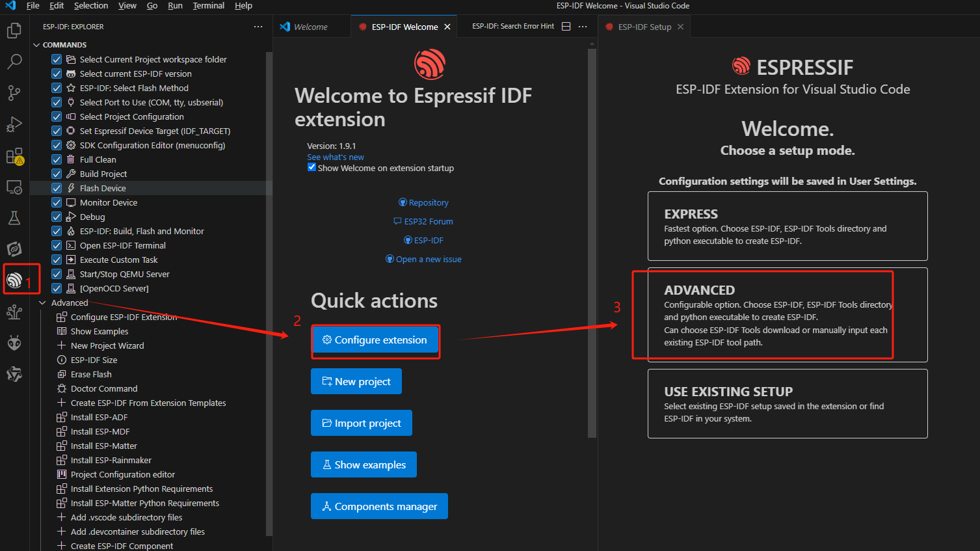Choose the ADVANCED setup mode card
The image size is (980, 551).
coord(788,315)
